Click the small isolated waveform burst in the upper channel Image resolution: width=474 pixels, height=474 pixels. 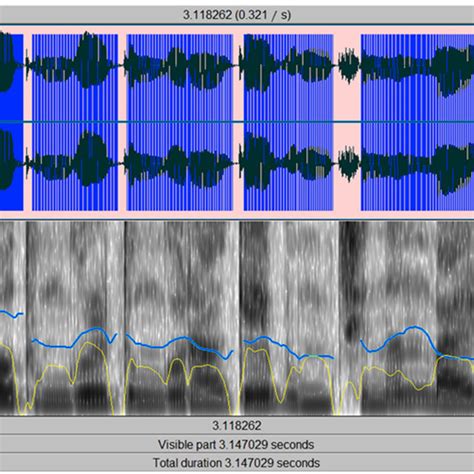[x=349, y=65]
